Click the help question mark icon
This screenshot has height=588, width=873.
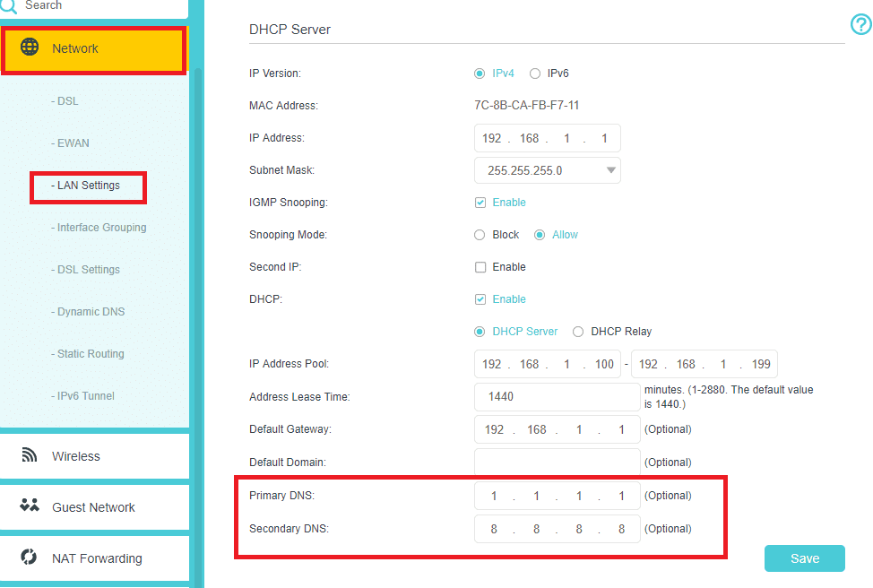[860, 24]
